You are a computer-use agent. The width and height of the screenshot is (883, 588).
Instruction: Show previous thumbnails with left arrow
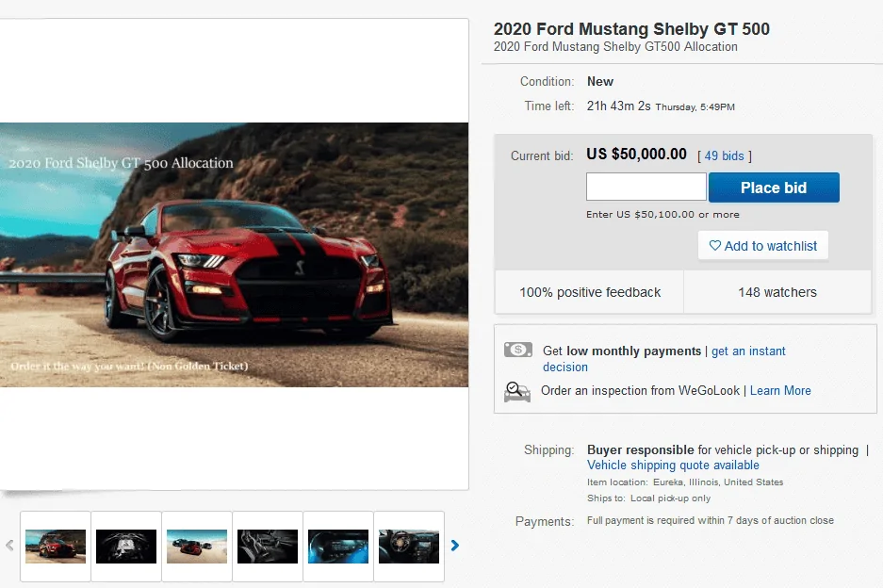pos(9,546)
